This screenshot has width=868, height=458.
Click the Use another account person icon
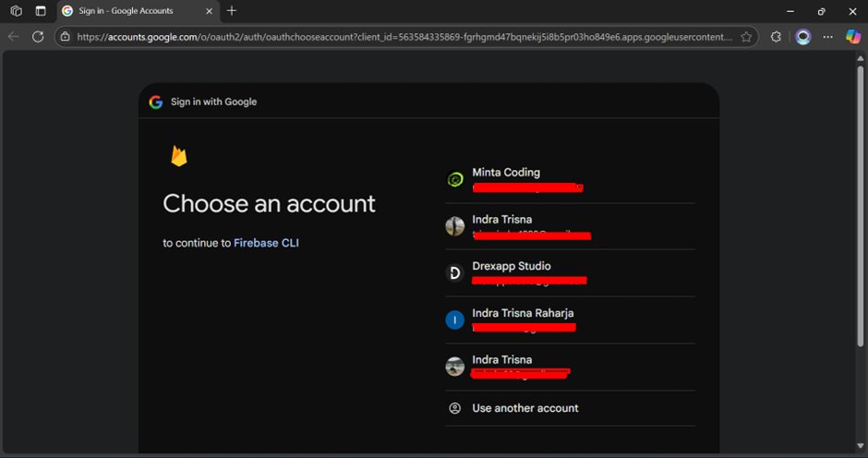[454, 408]
